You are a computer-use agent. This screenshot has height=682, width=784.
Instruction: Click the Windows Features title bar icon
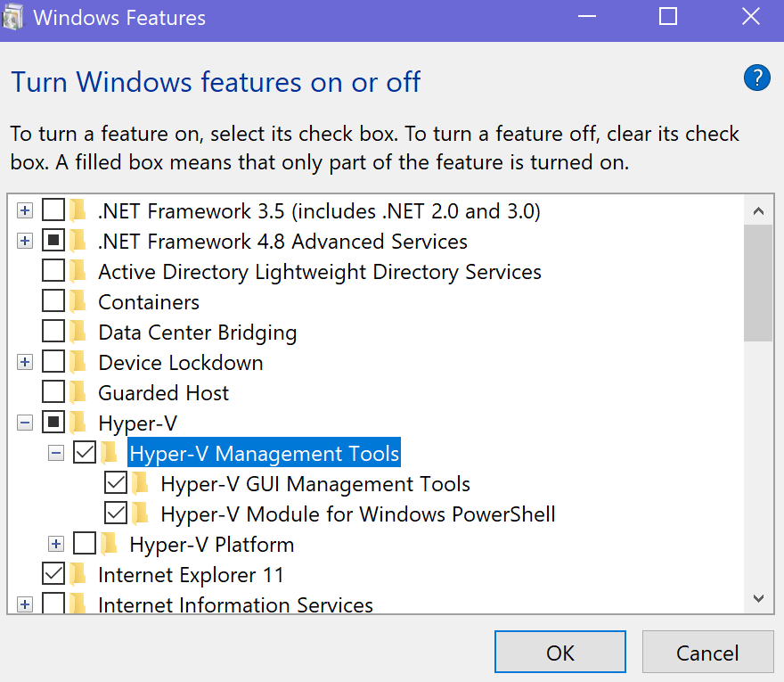14,16
